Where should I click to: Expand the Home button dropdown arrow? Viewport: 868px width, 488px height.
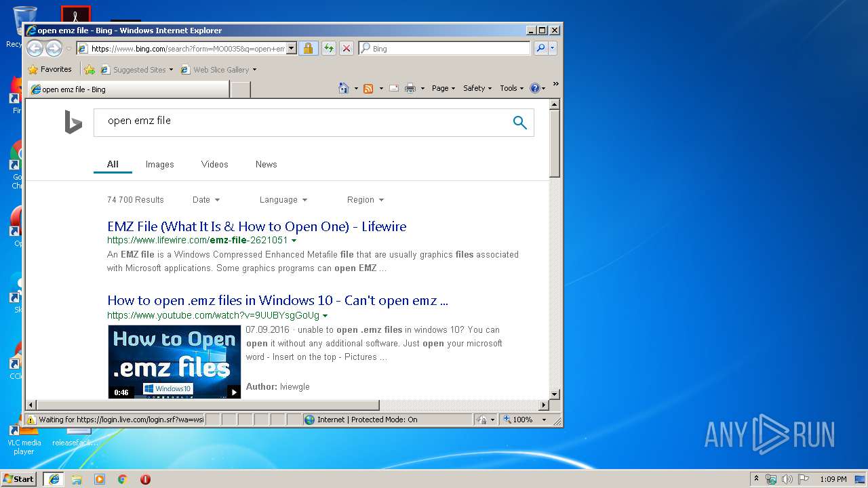point(356,88)
